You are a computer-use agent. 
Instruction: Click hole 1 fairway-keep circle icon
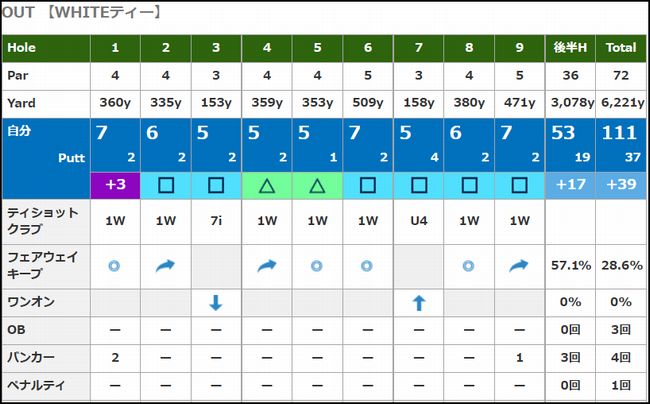[115, 265]
